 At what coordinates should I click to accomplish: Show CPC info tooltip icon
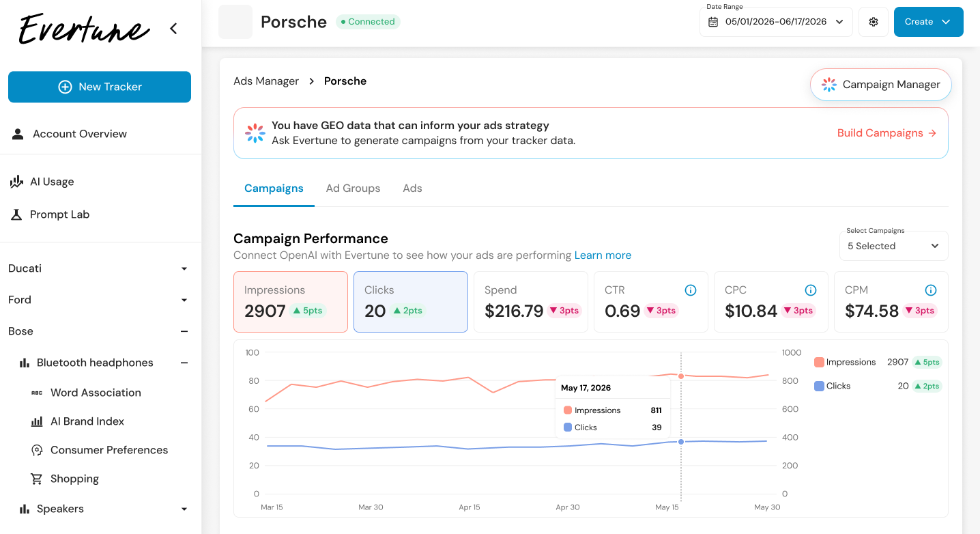point(811,290)
